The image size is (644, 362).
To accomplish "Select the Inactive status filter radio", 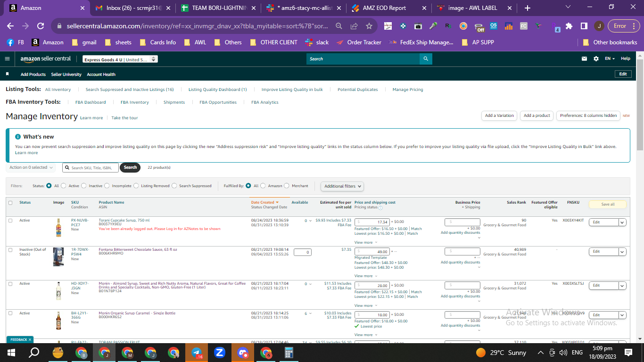I will pyautogui.click(x=84, y=186).
